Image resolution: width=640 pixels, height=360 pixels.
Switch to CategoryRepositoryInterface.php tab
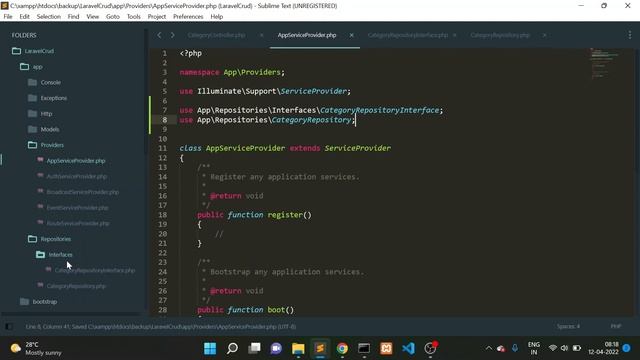coord(408,36)
